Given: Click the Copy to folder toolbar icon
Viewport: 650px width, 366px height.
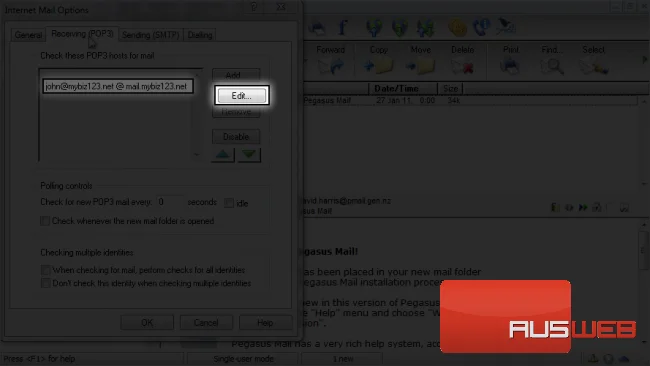Looking at the screenshot, I should tap(378, 66).
